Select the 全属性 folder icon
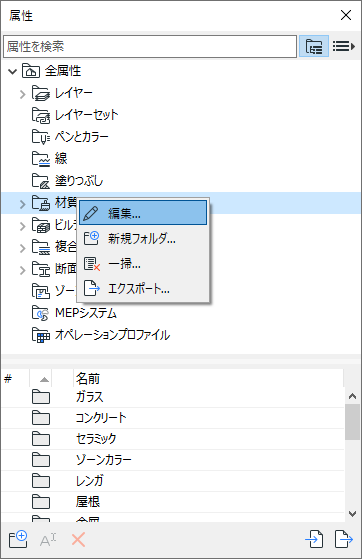362x559 pixels. pyautogui.click(x=31, y=71)
